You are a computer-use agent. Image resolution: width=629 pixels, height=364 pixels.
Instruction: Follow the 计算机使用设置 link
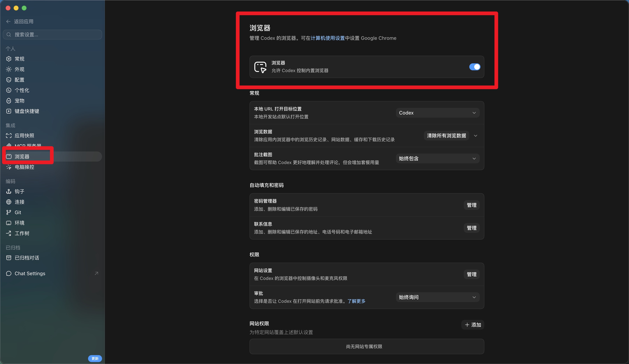pyautogui.click(x=327, y=38)
